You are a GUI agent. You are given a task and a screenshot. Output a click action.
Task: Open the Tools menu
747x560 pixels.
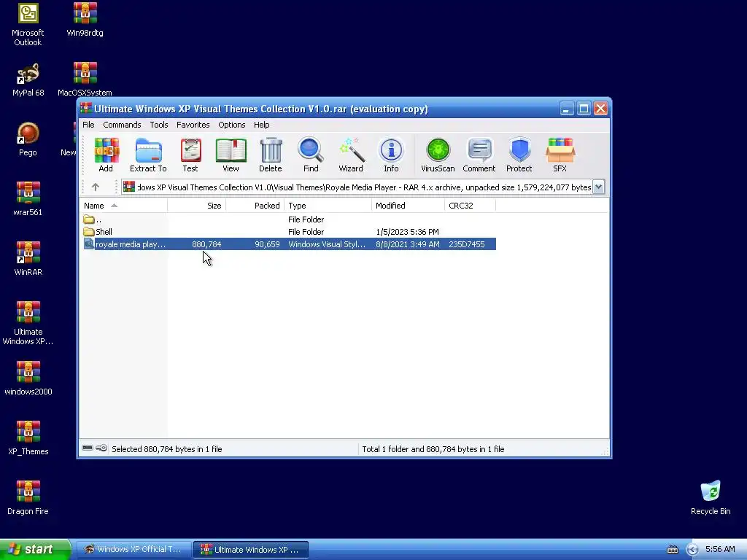coord(158,125)
